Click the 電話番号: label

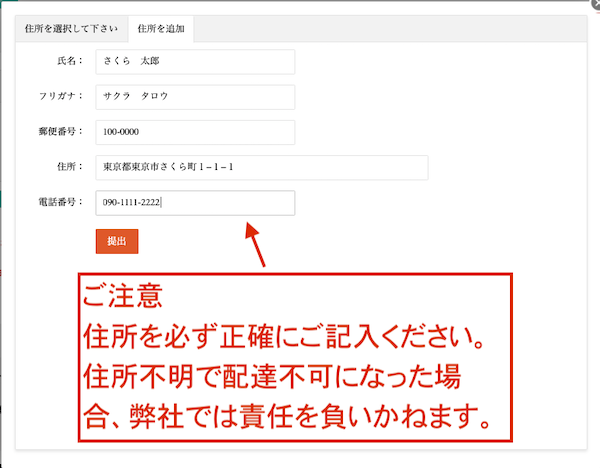[60, 202]
